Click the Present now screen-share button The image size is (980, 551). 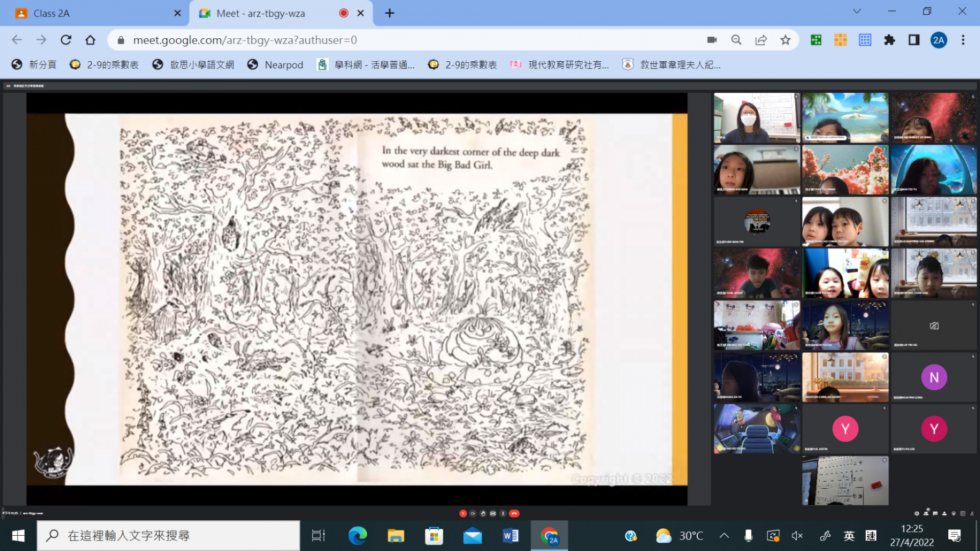click(493, 513)
